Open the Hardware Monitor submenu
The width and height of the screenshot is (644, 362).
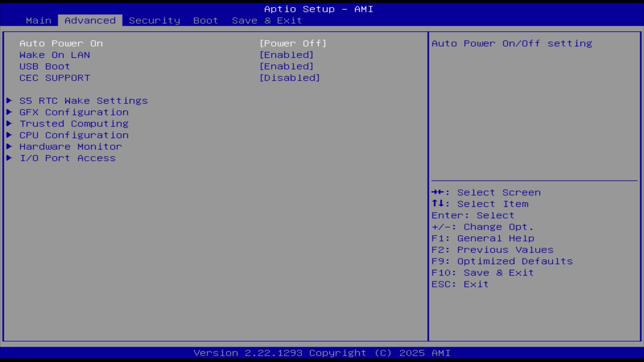click(70, 146)
